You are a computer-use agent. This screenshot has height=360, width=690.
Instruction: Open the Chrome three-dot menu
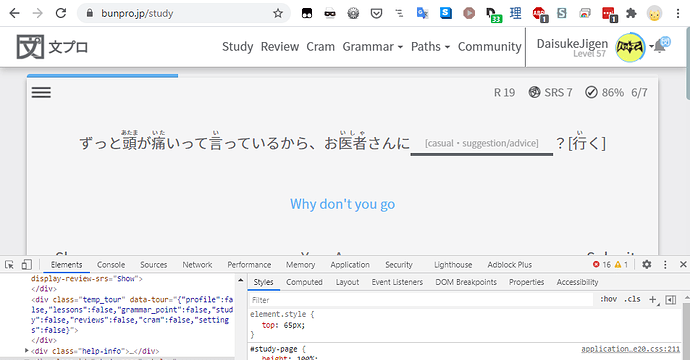[678, 13]
